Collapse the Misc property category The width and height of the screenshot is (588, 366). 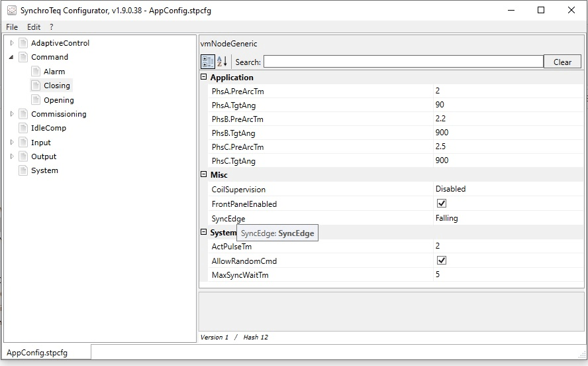[204, 175]
